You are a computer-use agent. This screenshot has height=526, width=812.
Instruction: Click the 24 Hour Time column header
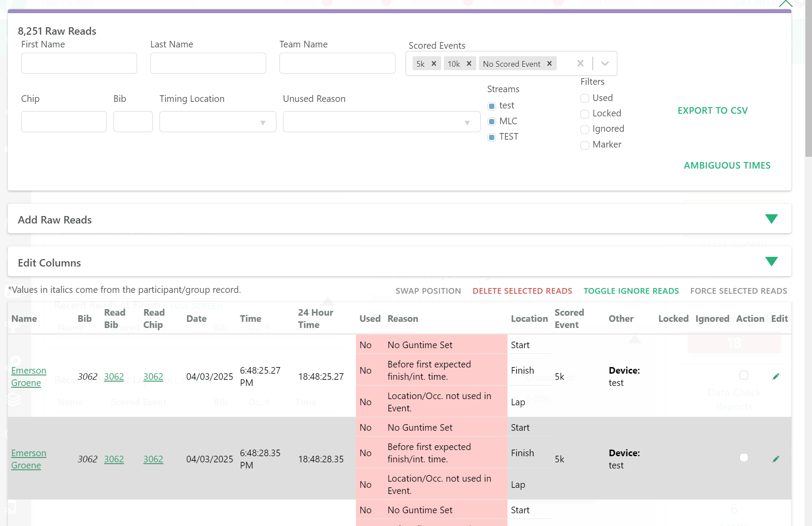(315, 319)
